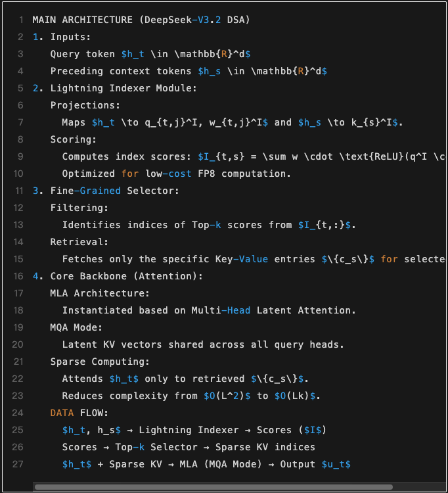Click the "Fine-Grained Selector:" heading
Viewport: 448px width, 493px height.
click(114, 191)
